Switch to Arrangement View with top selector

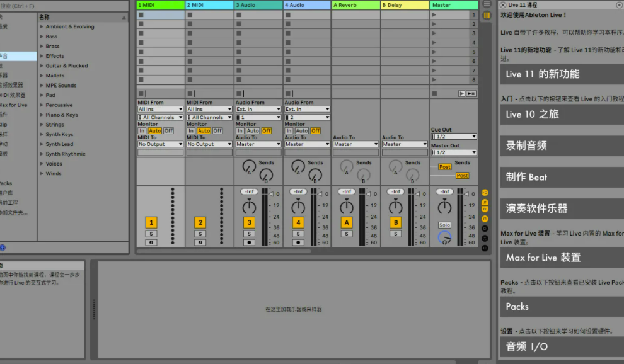coord(487,4)
